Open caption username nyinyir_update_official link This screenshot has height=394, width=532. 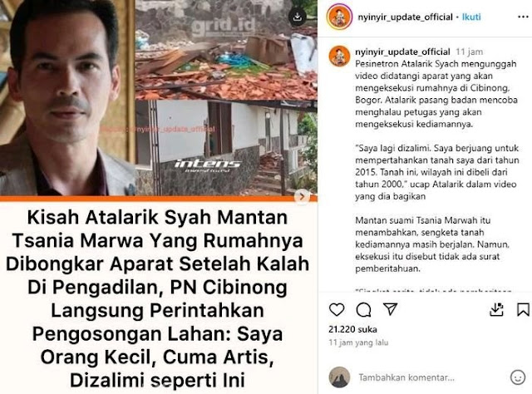[x=402, y=52]
